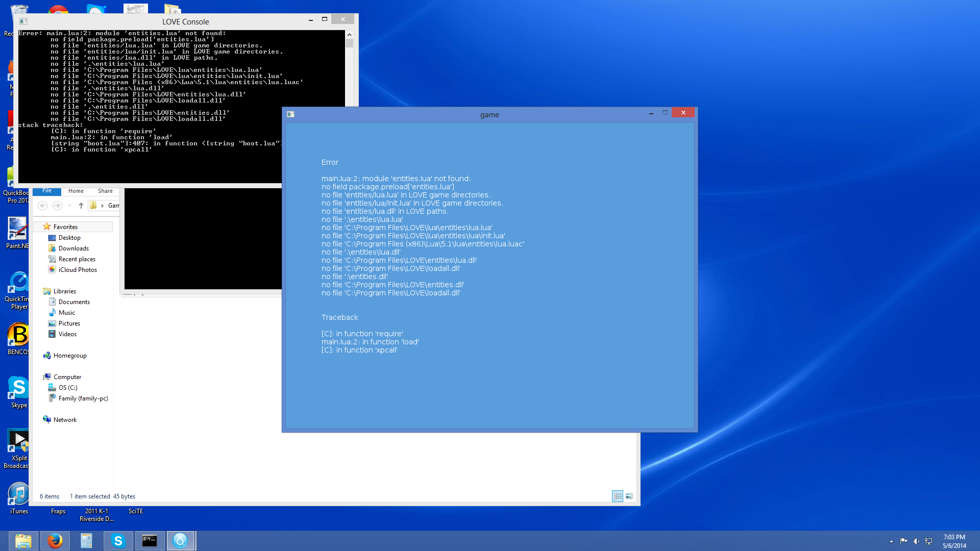Select Libraries in the navigation pane
This screenshot has width=980, height=551.
coord(64,291)
